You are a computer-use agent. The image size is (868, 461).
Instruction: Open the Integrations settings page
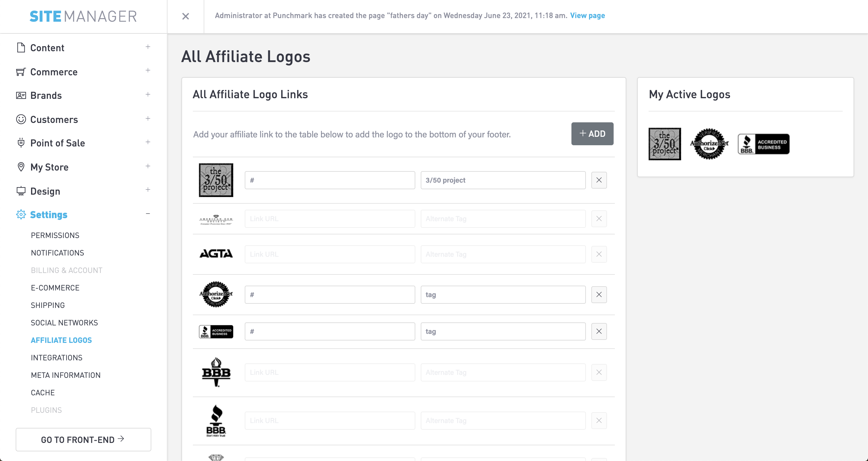[57, 358]
